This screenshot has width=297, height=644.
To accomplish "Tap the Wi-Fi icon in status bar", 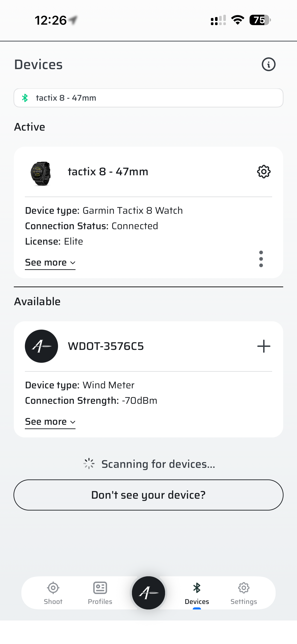I will [238, 20].
